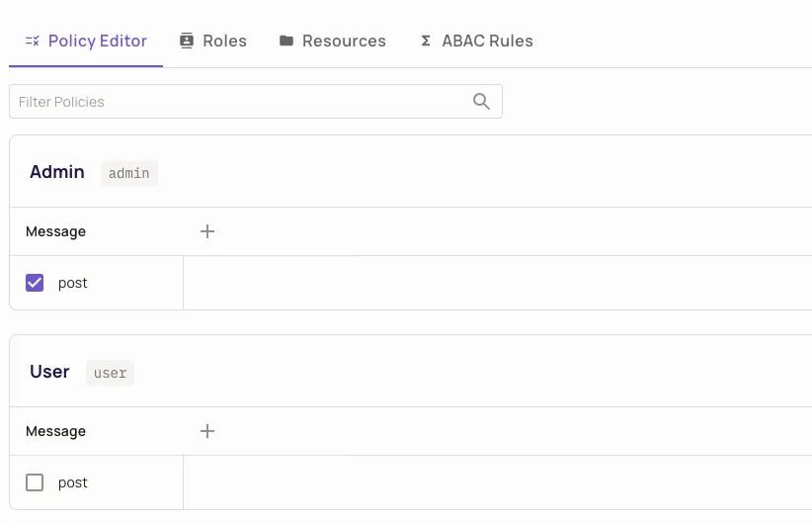Add action with plus in Admin section
The image size is (812, 523).
pos(207,231)
